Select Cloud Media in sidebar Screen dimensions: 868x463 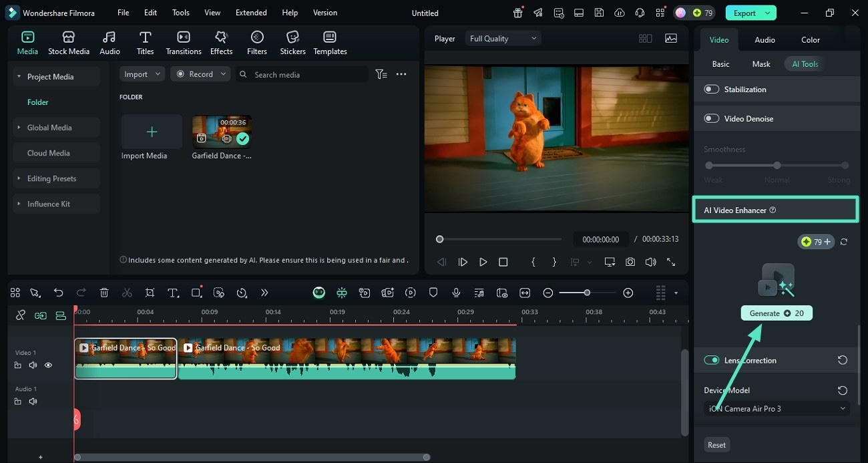click(x=57, y=153)
